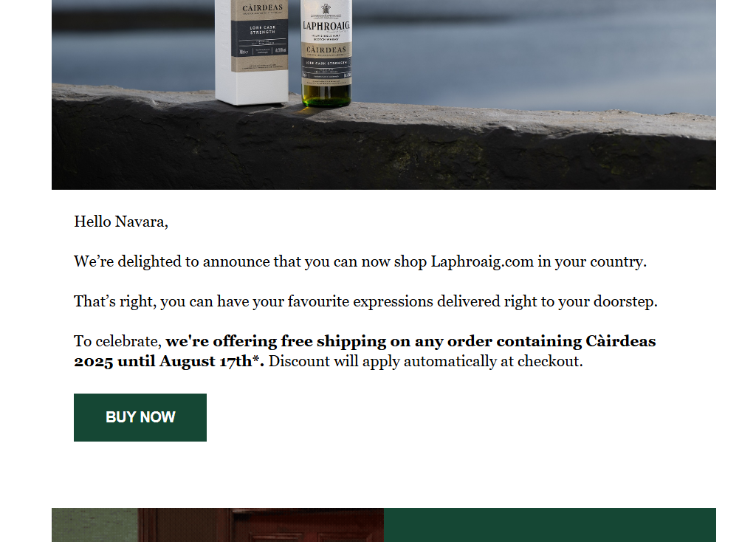Image resolution: width=756 pixels, height=542 pixels.
Task: Click the white Càirdeas gift box
Action: click(x=252, y=52)
